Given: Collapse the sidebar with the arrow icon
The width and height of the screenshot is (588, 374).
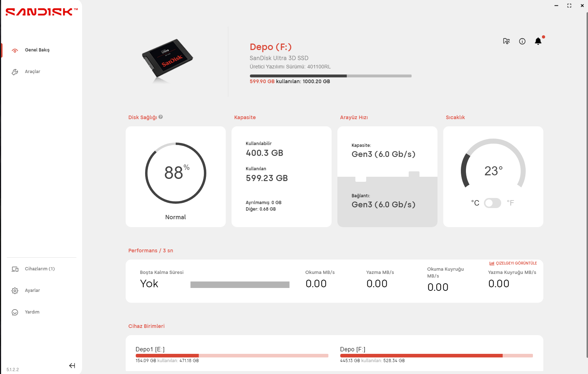Looking at the screenshot, I should pos(72,366).
